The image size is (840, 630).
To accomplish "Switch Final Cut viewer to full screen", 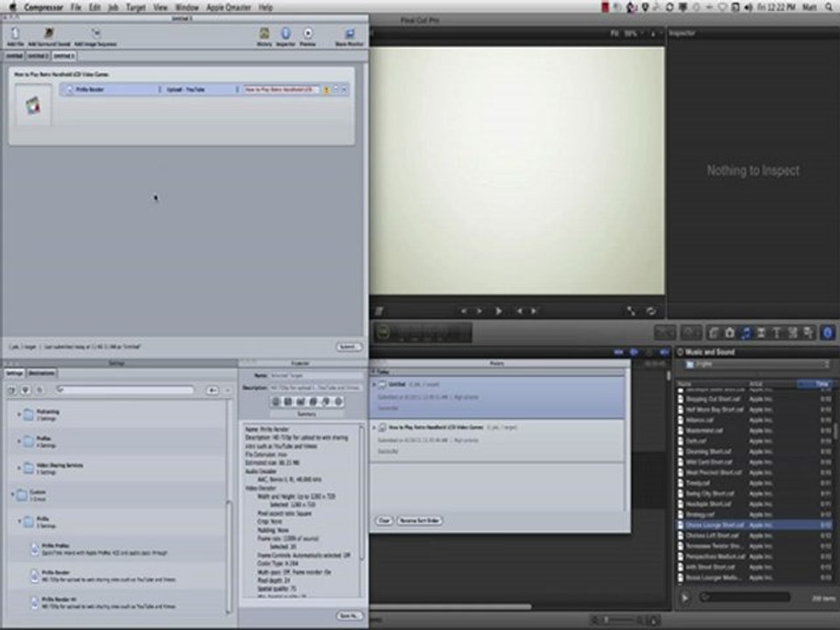I will [631, 311].
